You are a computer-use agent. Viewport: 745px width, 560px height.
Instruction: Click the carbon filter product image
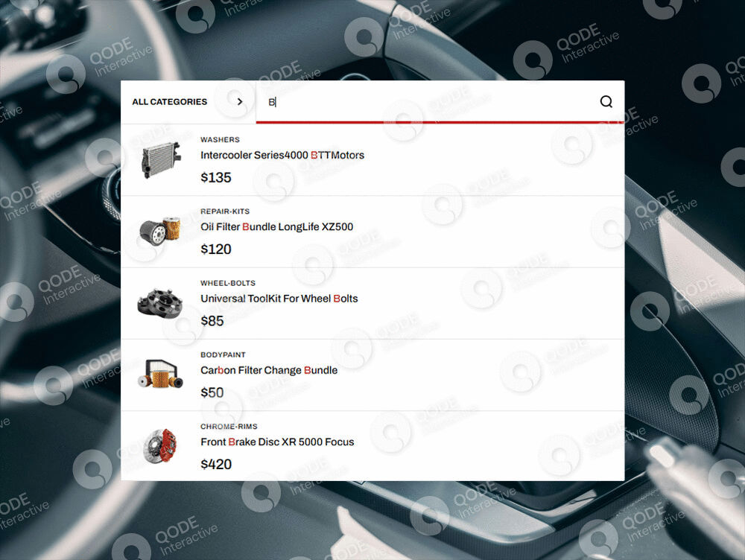pos(159,375)
